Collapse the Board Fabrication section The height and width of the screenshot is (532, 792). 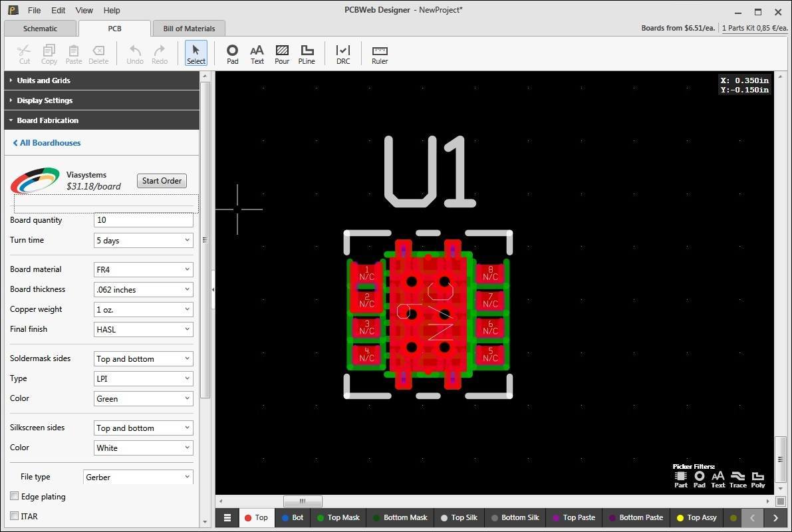[x=102, y=120]
